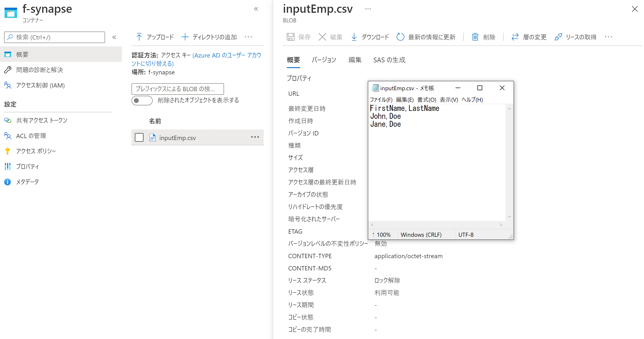
Task: Check the inputEmp.csv row checkbox
Action: click(139, 137)
